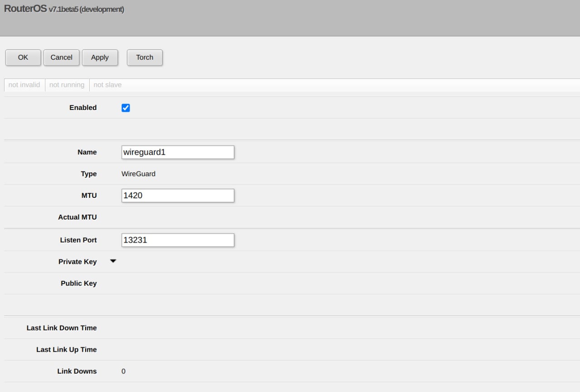Screen dimensions: 580x392
Task: Click the "not invalid" status flag
Action: point(24,85)
